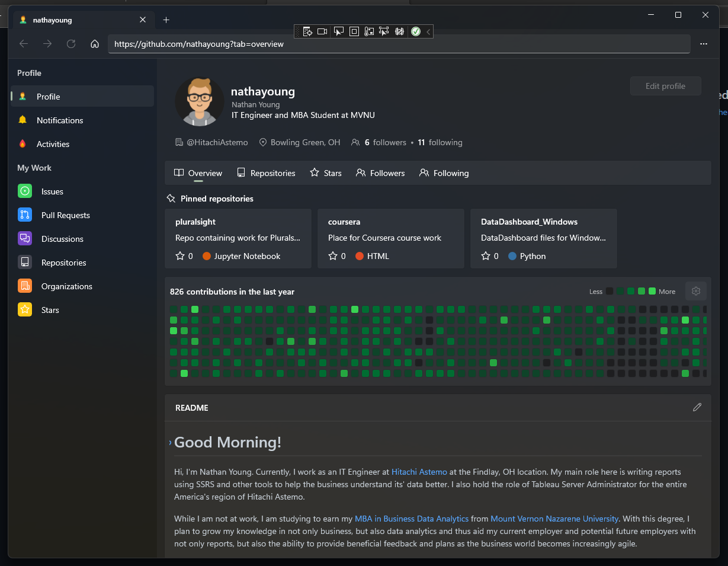
Task: Close the nathayoung tab
Action: pyautogui.click(x=143, y=20)
